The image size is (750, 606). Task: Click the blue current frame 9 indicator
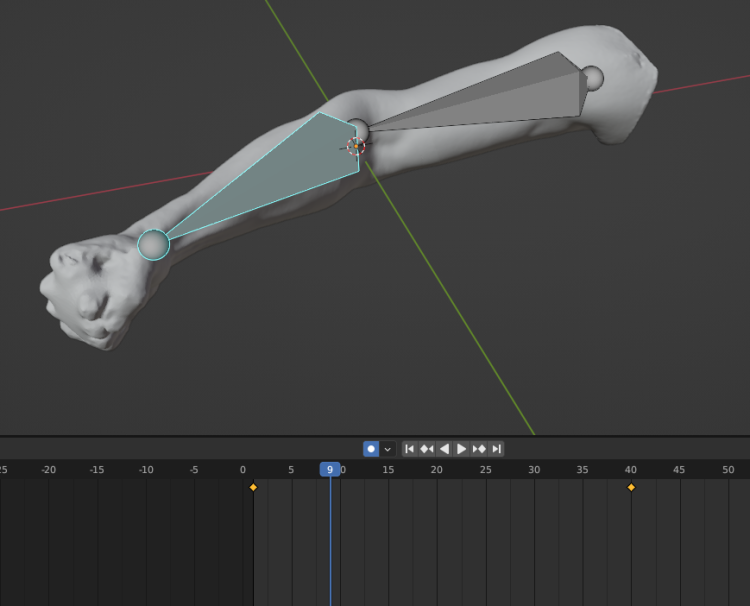click(330, 469)
